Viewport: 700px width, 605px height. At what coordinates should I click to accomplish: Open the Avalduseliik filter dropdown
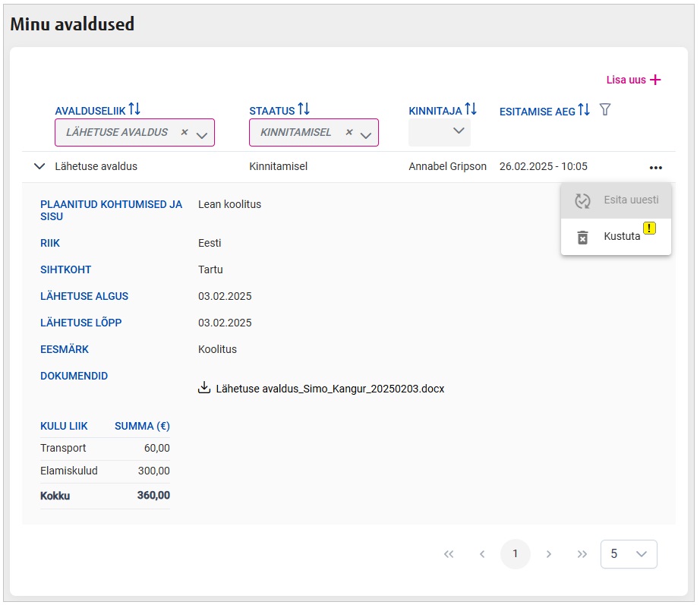202,135
